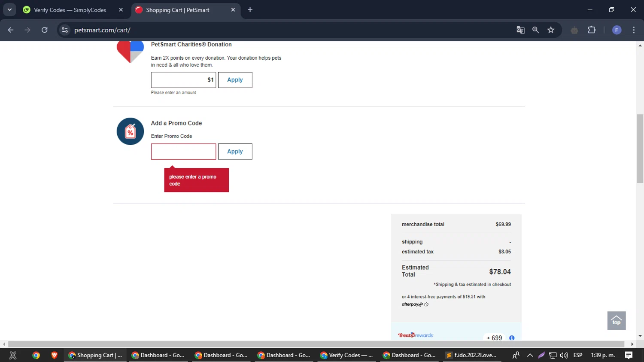
Task: Click 'Please enter an amount' hint text
Action: pos(173,93)
